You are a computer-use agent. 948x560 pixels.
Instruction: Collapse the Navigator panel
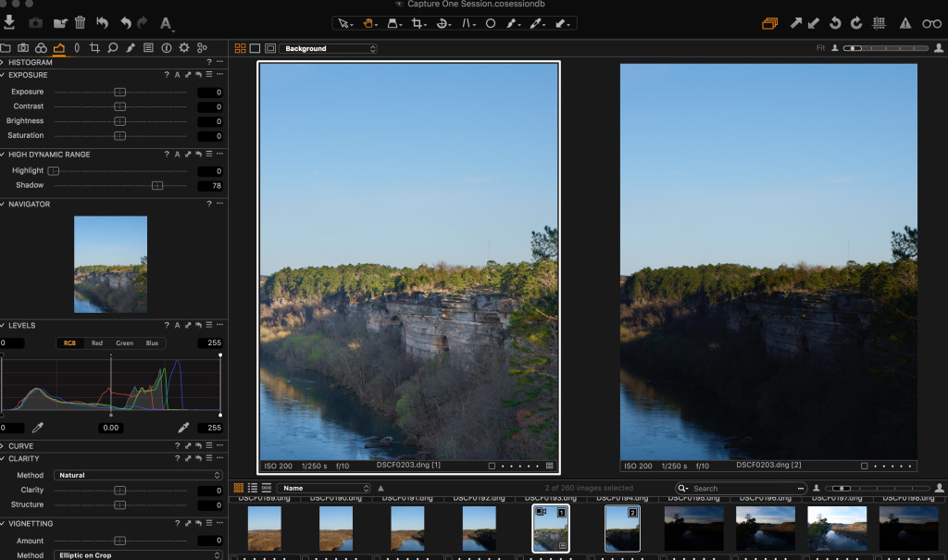pos(3,205)
